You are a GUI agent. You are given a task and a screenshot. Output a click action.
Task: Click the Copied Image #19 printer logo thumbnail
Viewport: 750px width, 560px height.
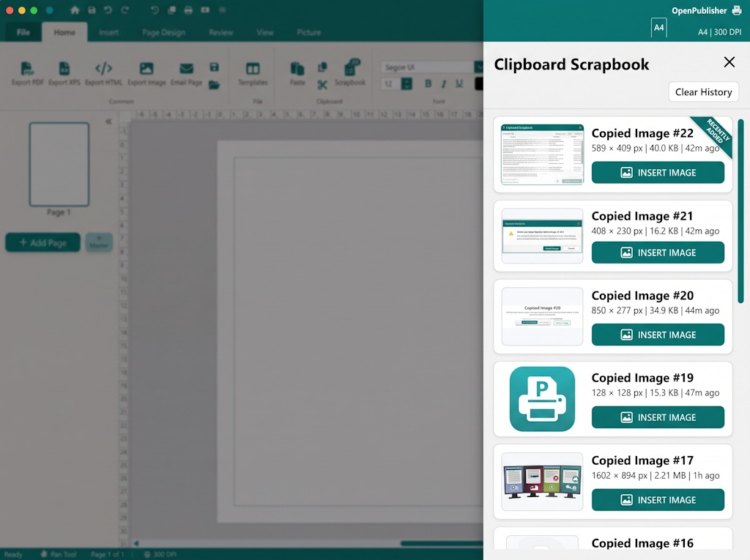click(542, 399)
